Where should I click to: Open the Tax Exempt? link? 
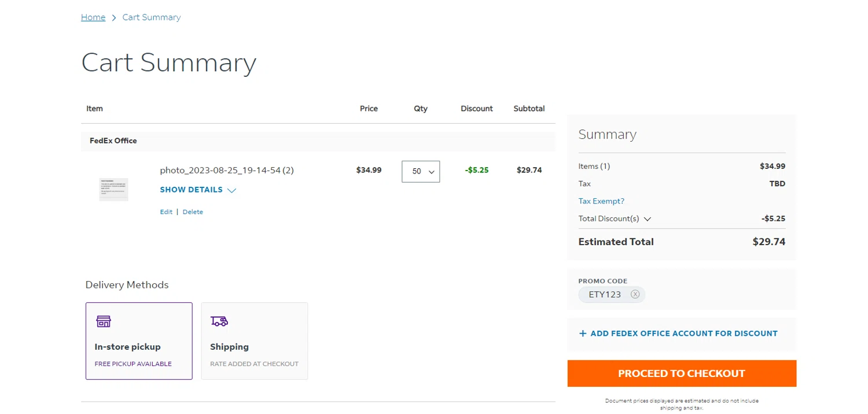pyautogui.click(x=601, y=201)
